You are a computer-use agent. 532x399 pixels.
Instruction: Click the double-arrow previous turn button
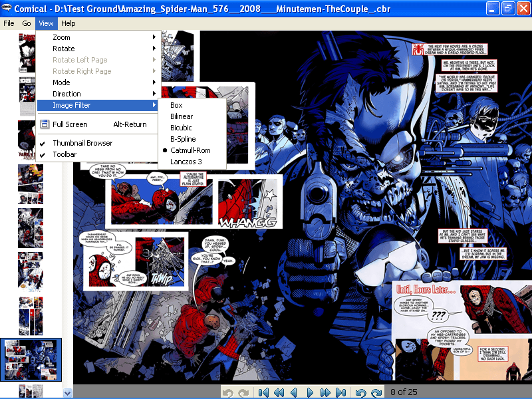coord(279,392)
